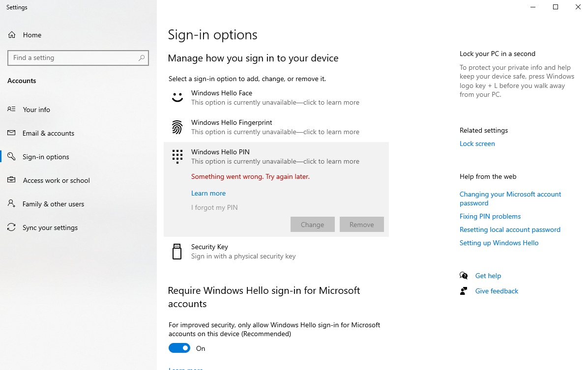The height and width of the screenshot is (370, 588).
Task: Click the Change PIN button
Action: tap(312, 224)
